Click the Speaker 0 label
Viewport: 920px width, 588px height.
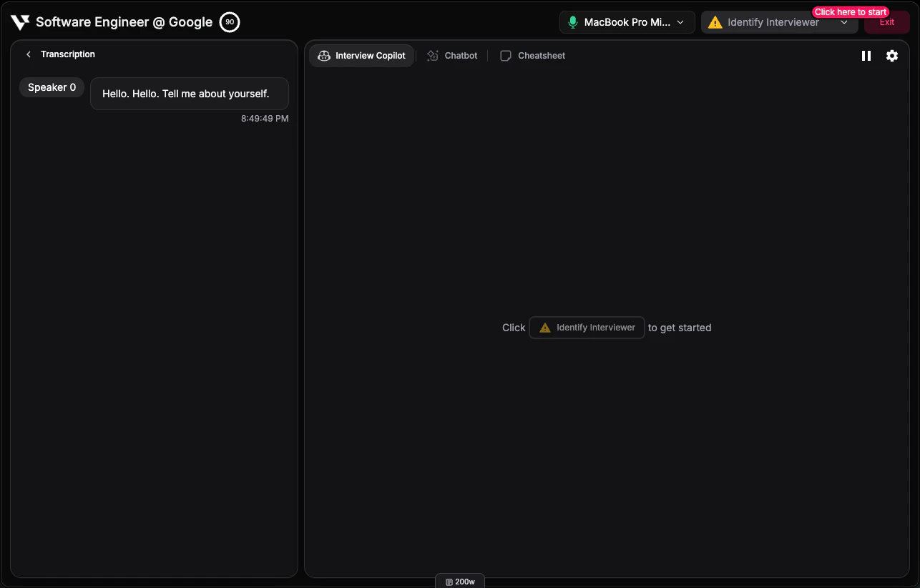(52, 87)
